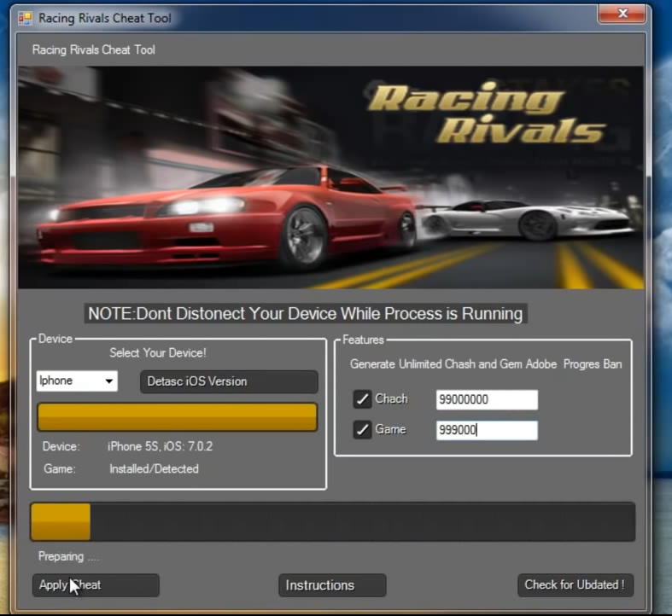Click the main Preparing progress bar
The image size is (672, 616).
point(332,522)
